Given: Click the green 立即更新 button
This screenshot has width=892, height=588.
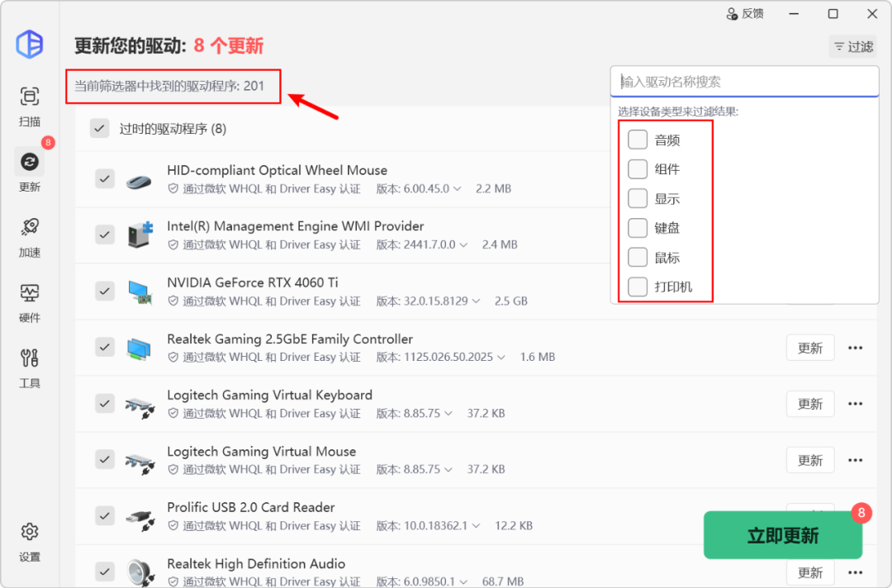Looking at the screenshot, I should coord(783,535).
